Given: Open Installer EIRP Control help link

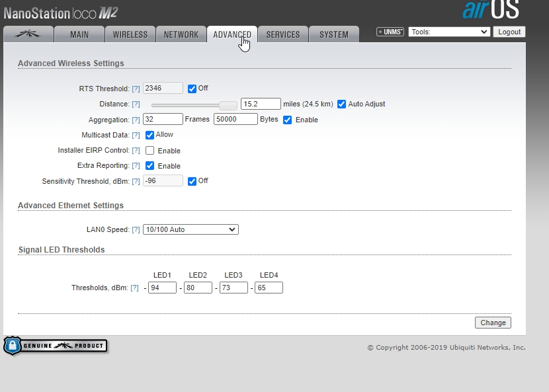Looking at the screenshot, I should pyautogui.click(x=136, y=151).
